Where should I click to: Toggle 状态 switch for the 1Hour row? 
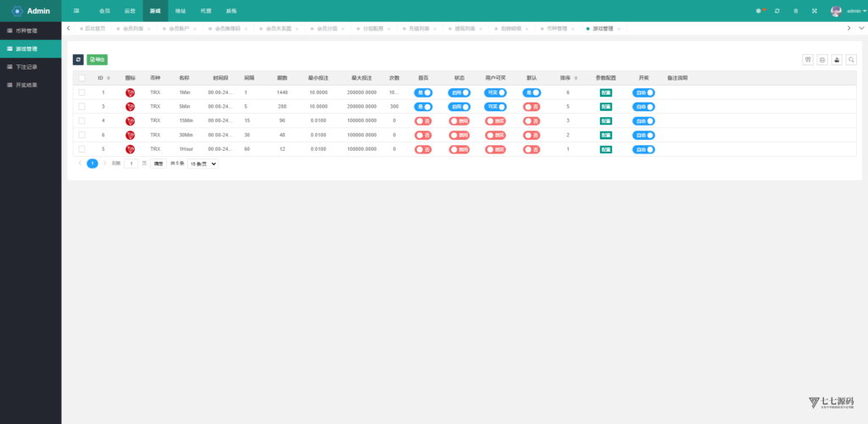point(459,149)
